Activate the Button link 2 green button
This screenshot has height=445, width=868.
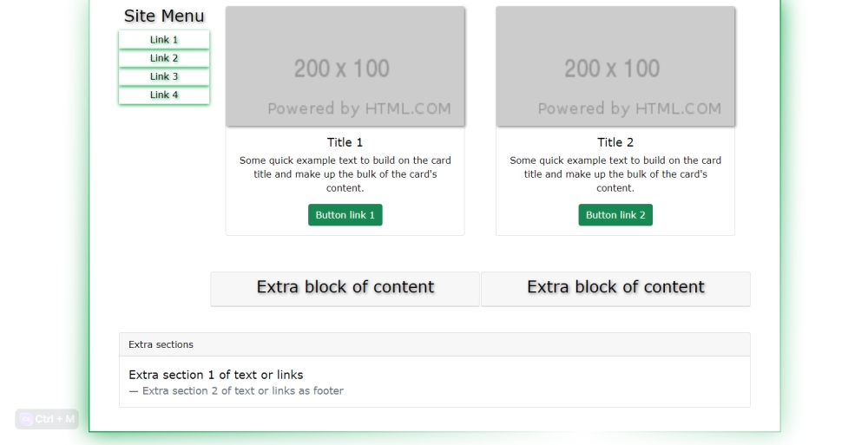615,215
